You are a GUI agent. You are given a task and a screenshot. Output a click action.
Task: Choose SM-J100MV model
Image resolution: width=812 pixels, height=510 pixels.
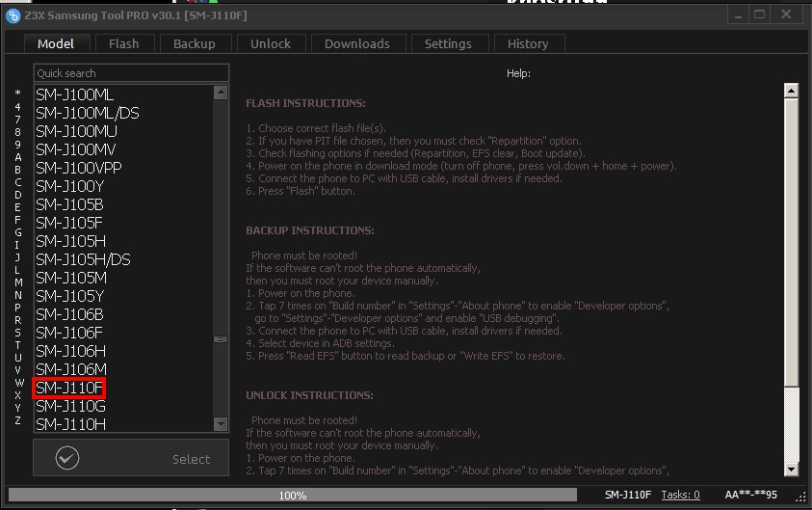(x=75, y=149)
